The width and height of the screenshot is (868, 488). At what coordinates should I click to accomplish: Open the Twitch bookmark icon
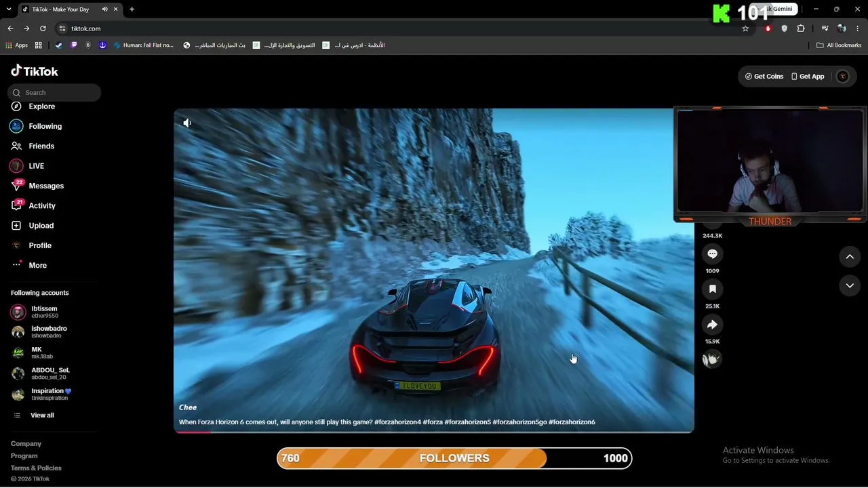point(74,45)
